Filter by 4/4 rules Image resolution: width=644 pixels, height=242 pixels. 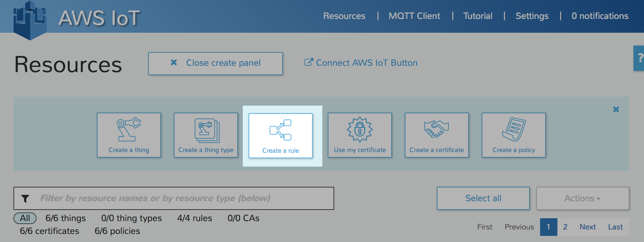click(195, 218)
